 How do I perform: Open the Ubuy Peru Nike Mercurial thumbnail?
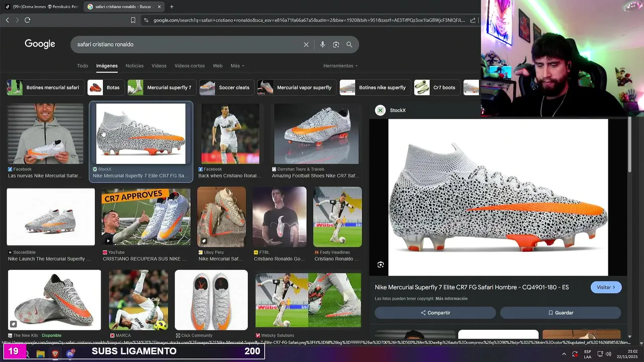click(x=221, y=217)
